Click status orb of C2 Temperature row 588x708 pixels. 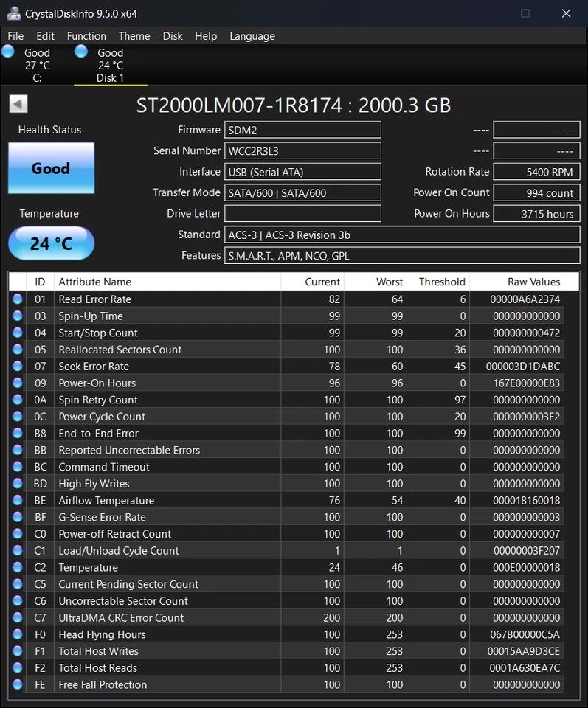[18, 566]
